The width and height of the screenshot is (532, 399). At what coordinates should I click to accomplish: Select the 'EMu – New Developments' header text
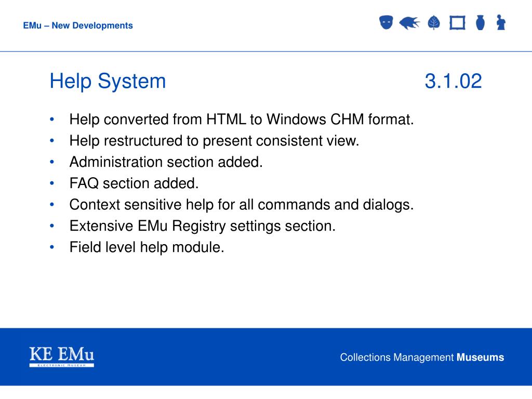click(78, 25)
